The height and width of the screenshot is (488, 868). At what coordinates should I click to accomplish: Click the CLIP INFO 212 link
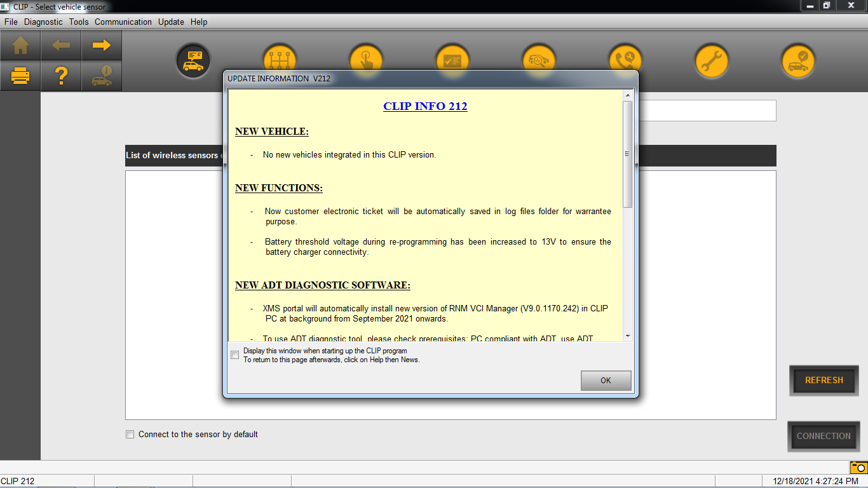coord(425,106)
